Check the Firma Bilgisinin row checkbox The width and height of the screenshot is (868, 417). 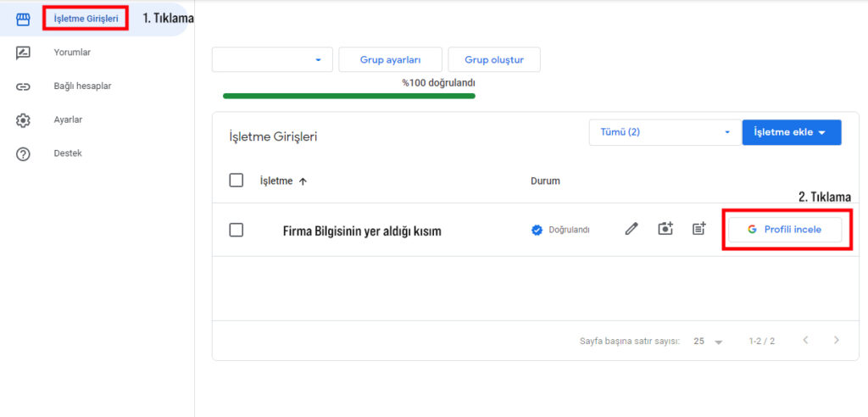click(236, 231)
